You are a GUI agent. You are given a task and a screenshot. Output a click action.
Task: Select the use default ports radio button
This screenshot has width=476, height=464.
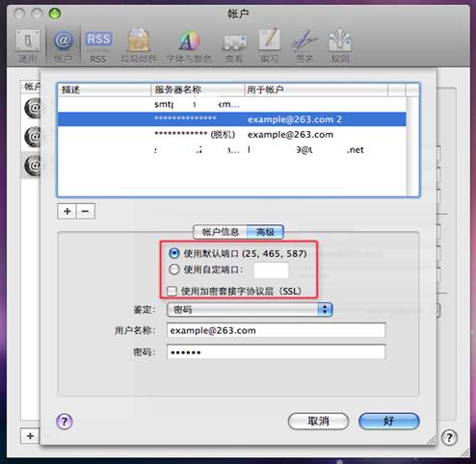[173, 253]
